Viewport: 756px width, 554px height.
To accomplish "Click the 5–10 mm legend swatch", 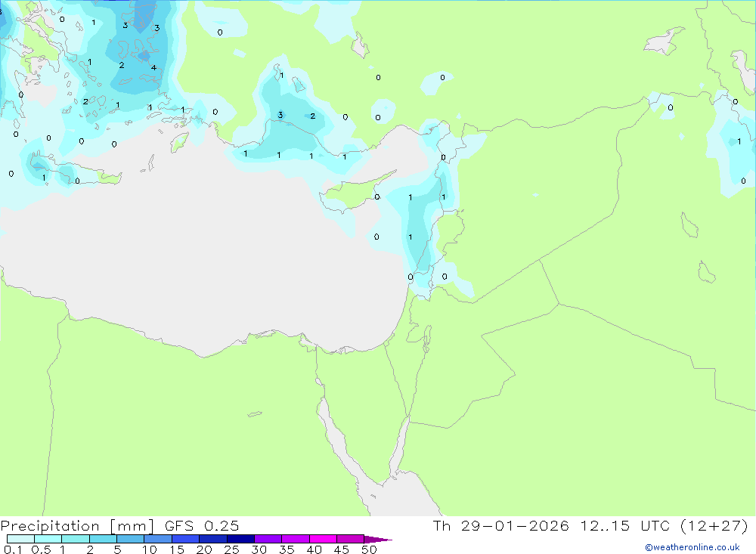I will (131, 539).
